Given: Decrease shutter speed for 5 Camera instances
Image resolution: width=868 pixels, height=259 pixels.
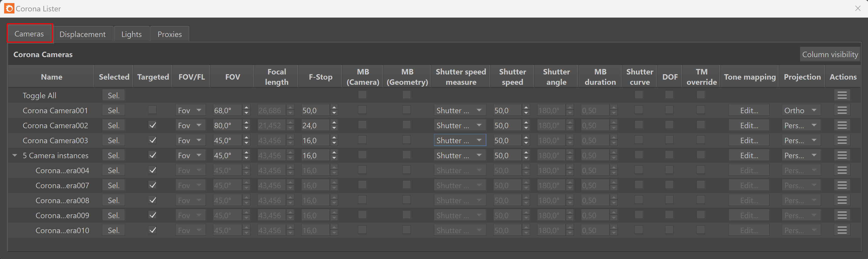Looking at the screenshot, I should [526, 158].
